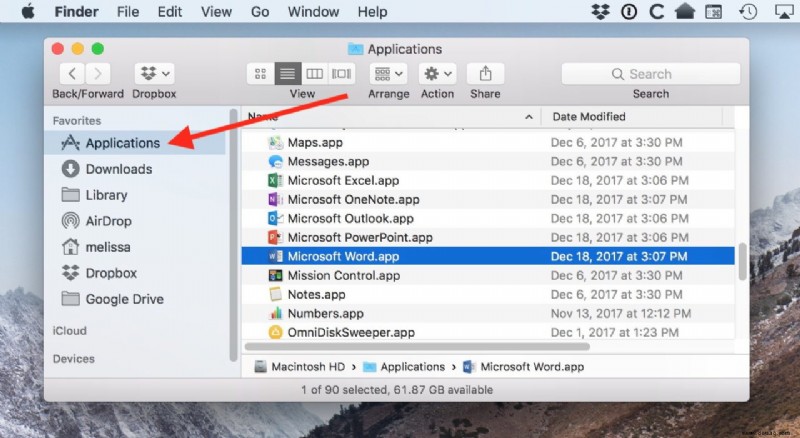Switch to icon view

click(261, 74)
